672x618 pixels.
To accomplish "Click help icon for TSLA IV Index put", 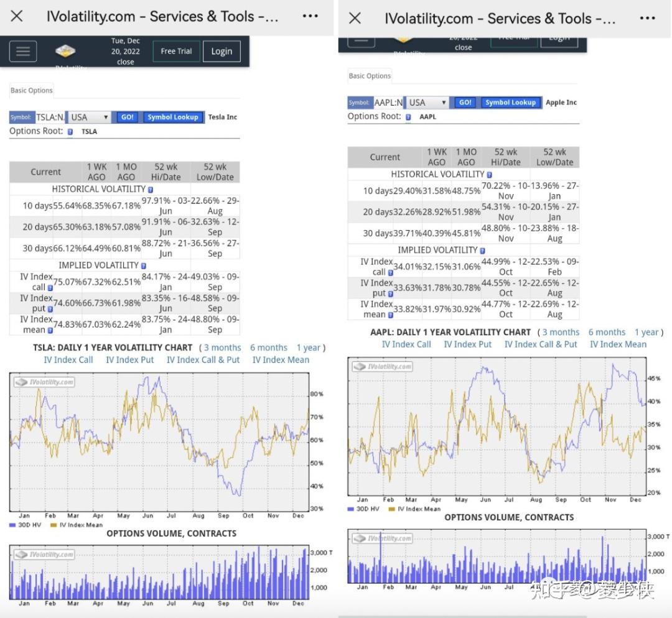I will coord(50,309).
